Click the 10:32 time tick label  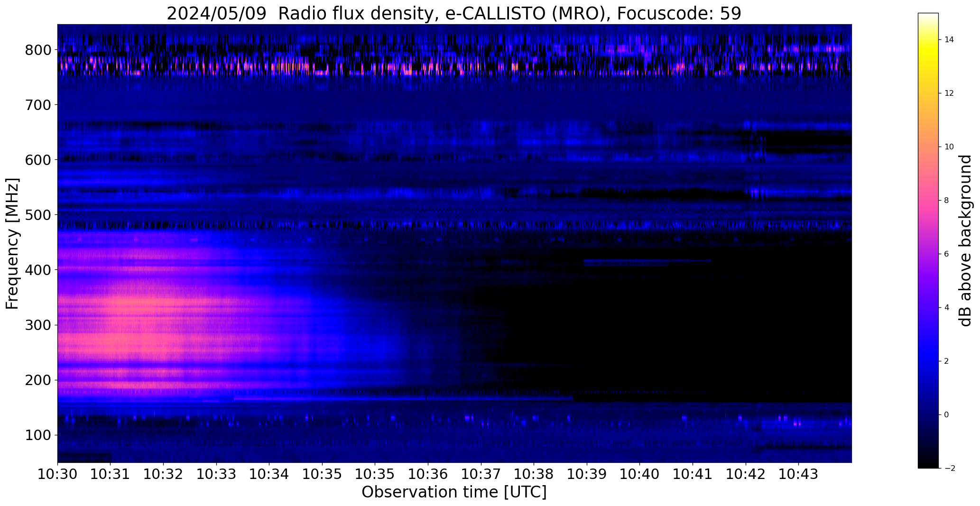tap(164, 474)
